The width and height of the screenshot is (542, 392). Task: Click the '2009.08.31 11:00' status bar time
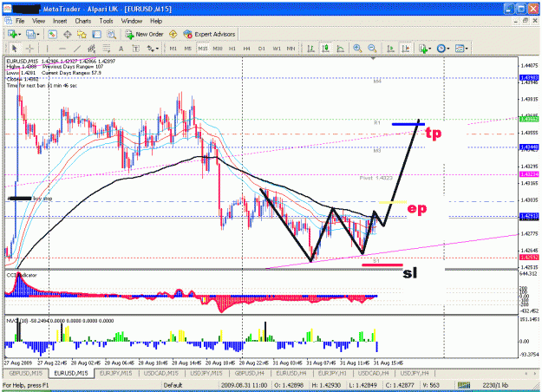(244, 385)
